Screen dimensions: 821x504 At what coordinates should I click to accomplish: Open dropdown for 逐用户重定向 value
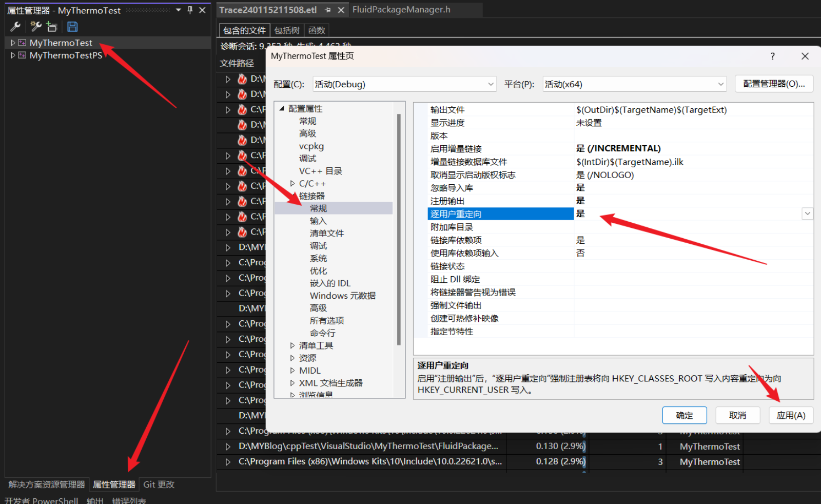coord(807,214)
